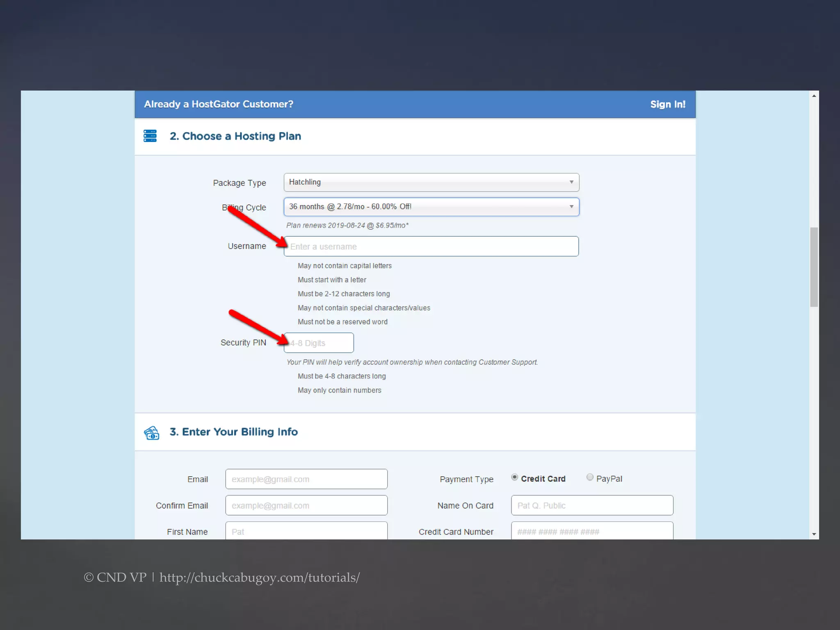Click the billing icon beside Enter Your Billing Info
Image resolution: width=840 pixels, height=630 pixels.
[x=151, y=433]
